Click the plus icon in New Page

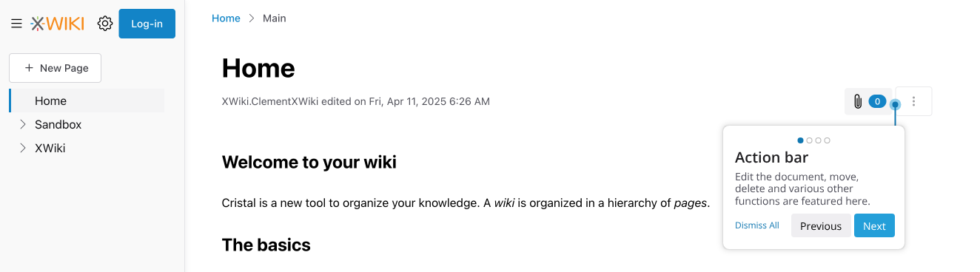tap(29, 68)
